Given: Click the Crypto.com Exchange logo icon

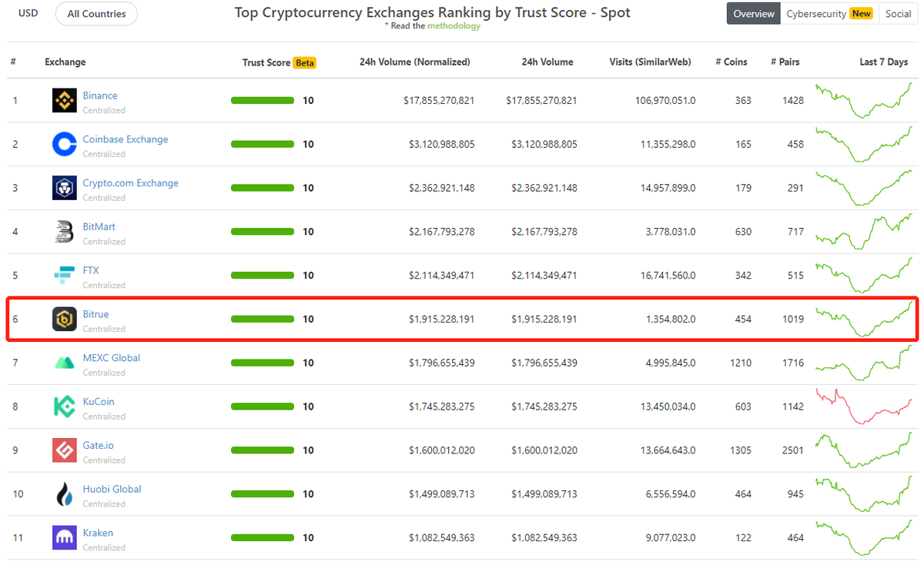Looking at the screenshot, I should click(x=64, y=188).
